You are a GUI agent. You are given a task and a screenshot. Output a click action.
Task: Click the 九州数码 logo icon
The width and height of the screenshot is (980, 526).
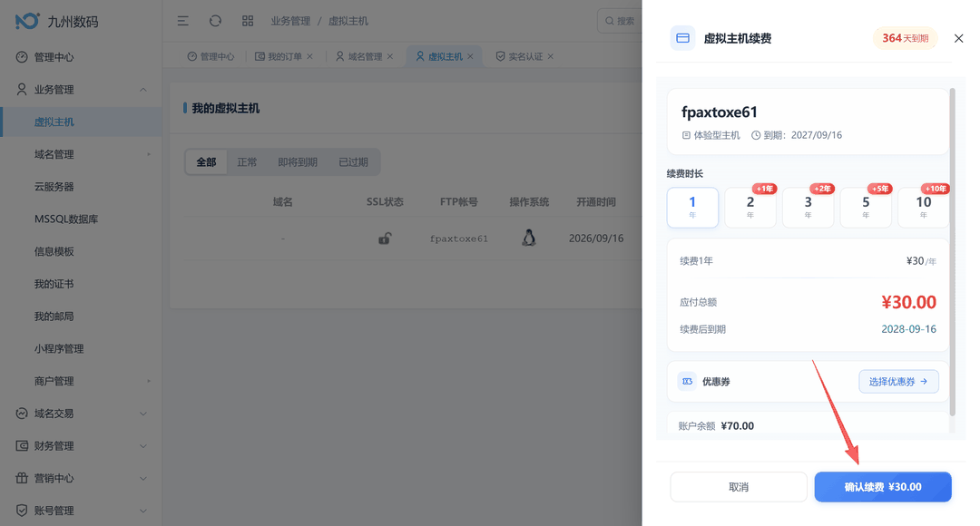[x=26, y=21]
